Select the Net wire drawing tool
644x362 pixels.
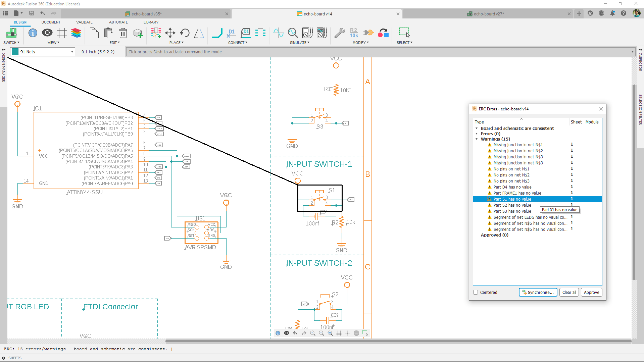[x=217, y=33]
